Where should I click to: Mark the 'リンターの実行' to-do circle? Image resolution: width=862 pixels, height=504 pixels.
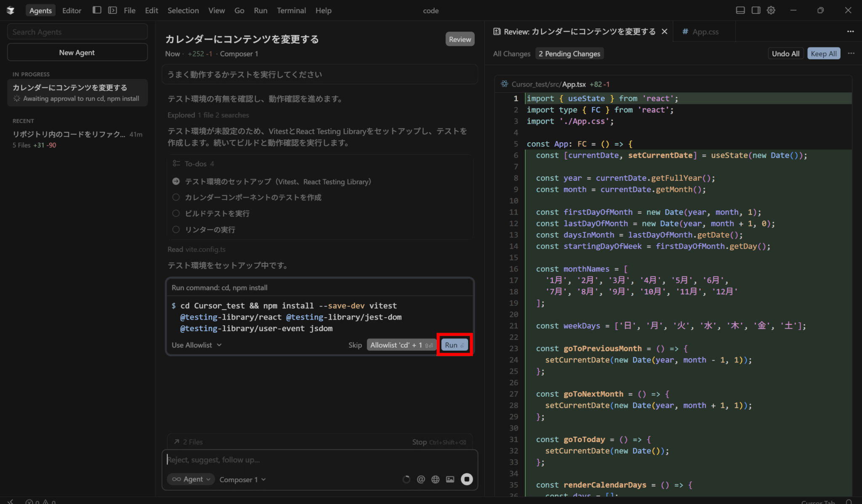176,229
